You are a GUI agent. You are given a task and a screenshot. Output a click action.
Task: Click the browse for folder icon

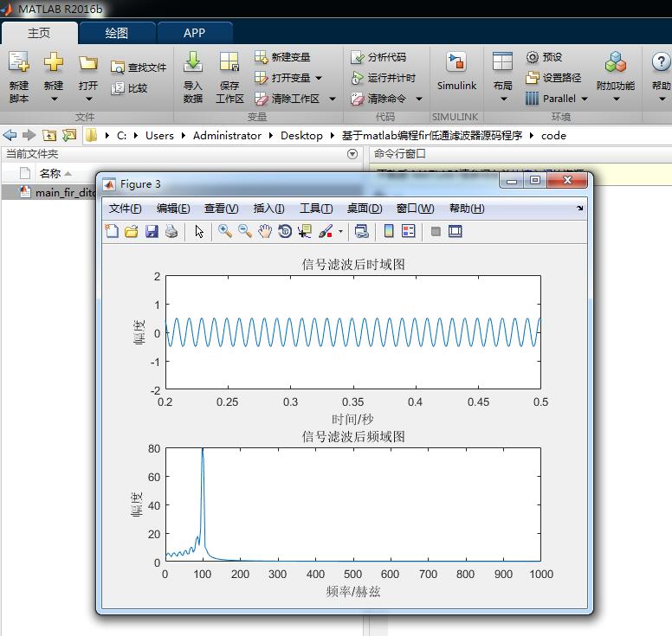[69, 135]
